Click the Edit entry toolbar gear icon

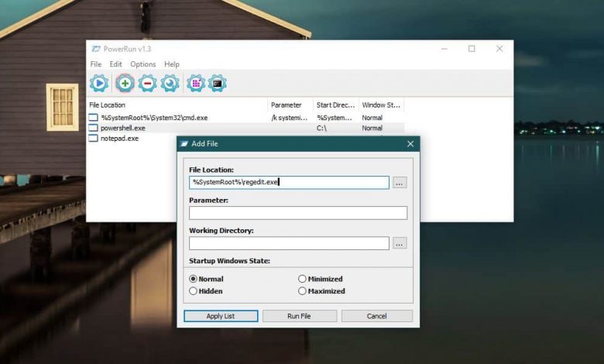[x=170, y=83]
